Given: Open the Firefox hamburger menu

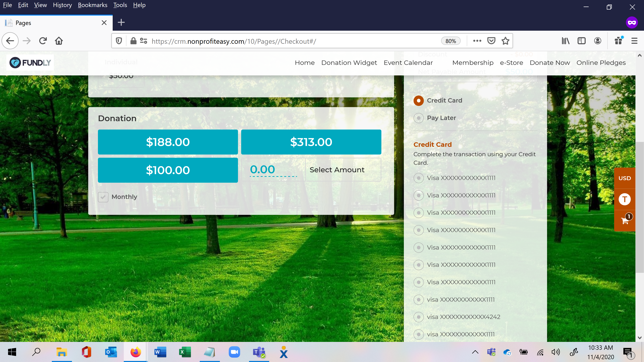Looking at the screenshot, I should tap(634, 41).
